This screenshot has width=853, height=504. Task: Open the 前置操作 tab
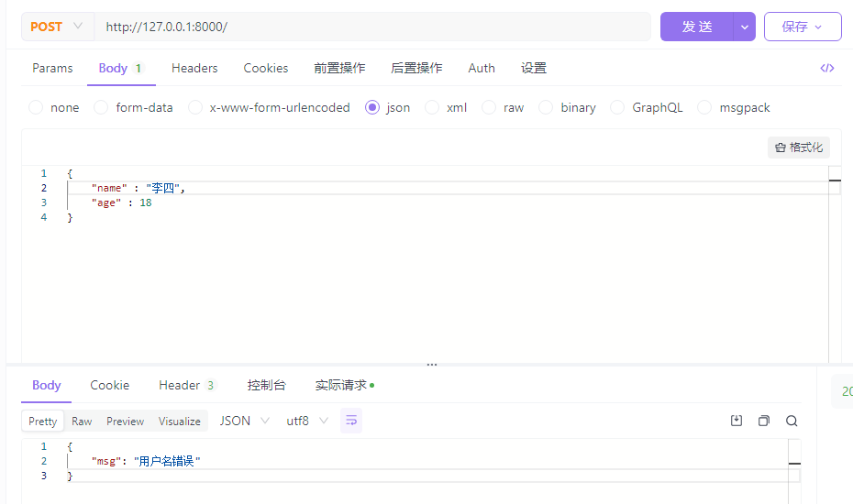click(x=339, y=68)
